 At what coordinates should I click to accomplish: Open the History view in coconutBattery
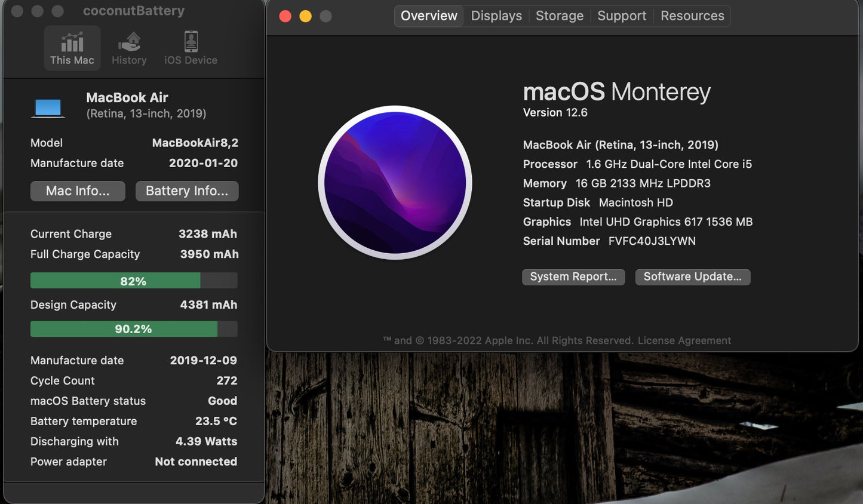[129, 48]
